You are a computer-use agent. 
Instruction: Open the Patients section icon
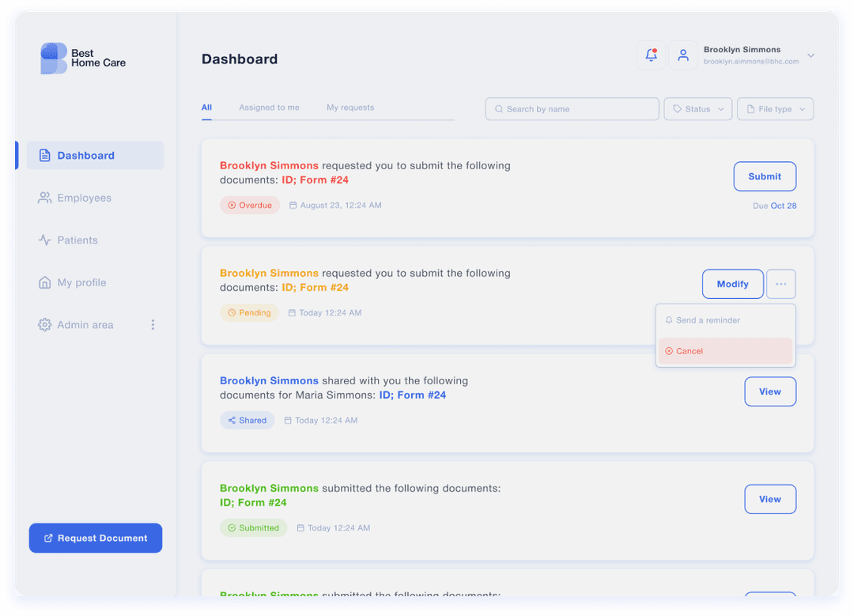click(44, 240)
